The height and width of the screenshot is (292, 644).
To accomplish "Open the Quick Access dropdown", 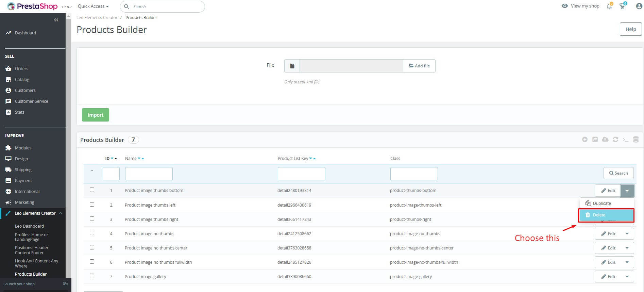I will coord(93,6).
